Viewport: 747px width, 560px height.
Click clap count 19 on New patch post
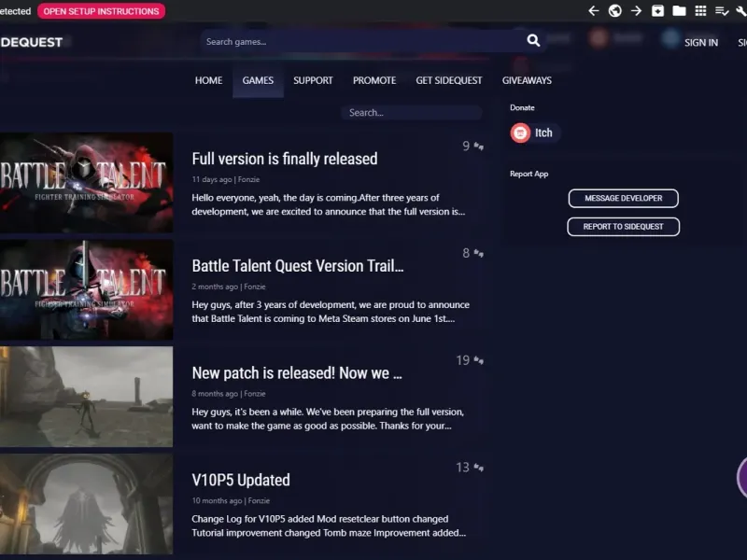pos(462,360)
